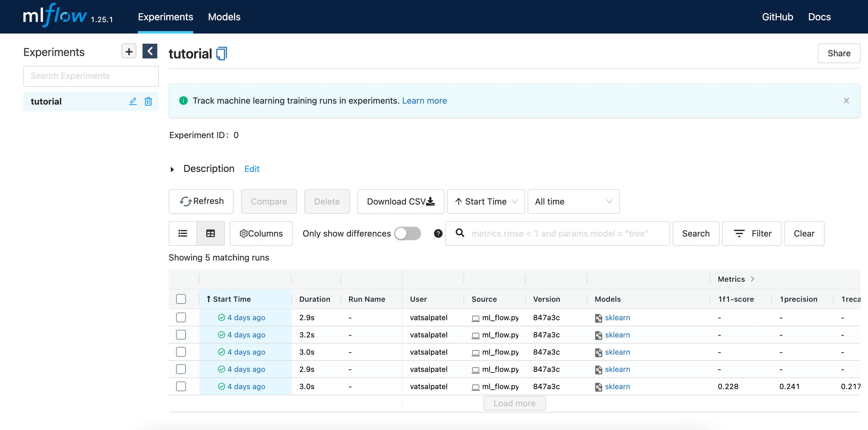Expand the Description section triangle
This screenshot has height=430, width=868.
(172, 169)
